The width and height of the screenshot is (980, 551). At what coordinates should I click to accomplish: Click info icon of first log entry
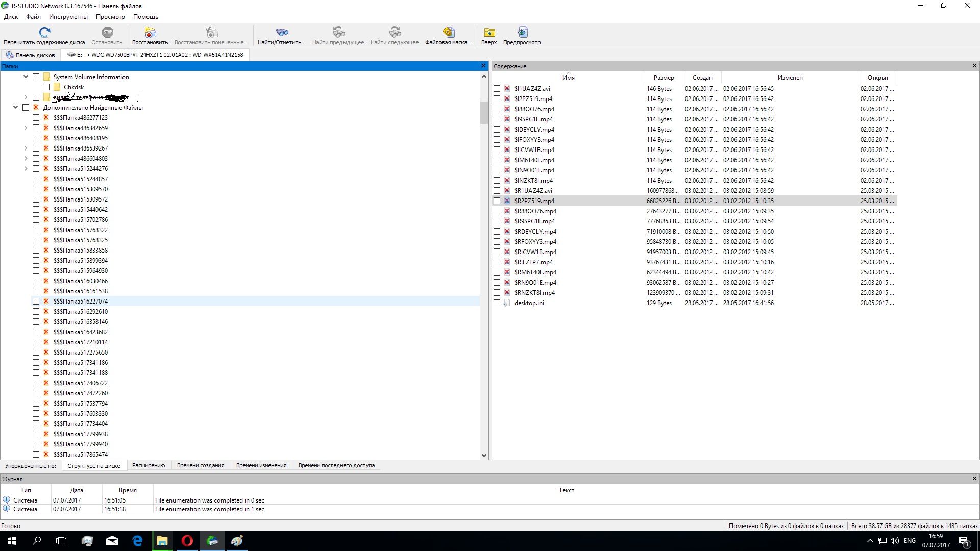tap(6, 500)
